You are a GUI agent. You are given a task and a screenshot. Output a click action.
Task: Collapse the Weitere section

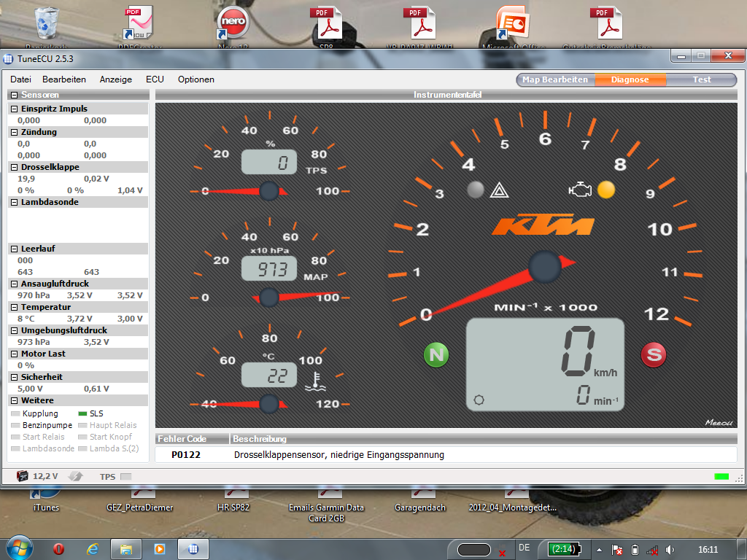tap(14, 400)
